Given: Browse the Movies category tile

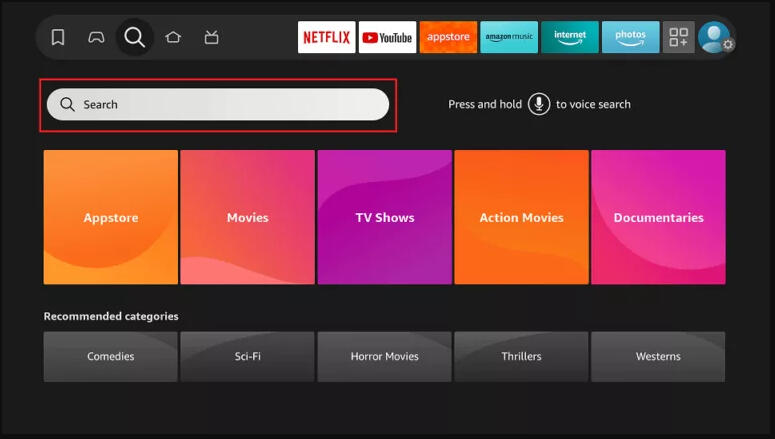Looking at the screenshot, I should tap(247, 217).
